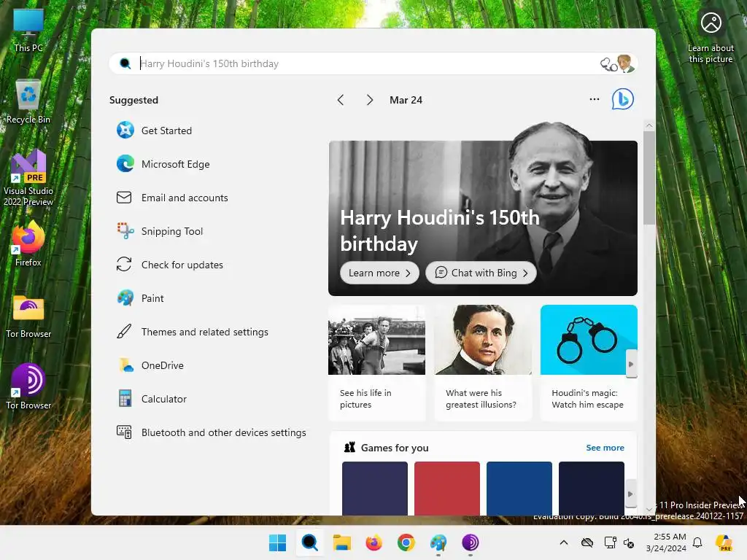Screen dimensions: 747x560
Task: Select the Tor Browser folder icon
Action: coord(28,316)
